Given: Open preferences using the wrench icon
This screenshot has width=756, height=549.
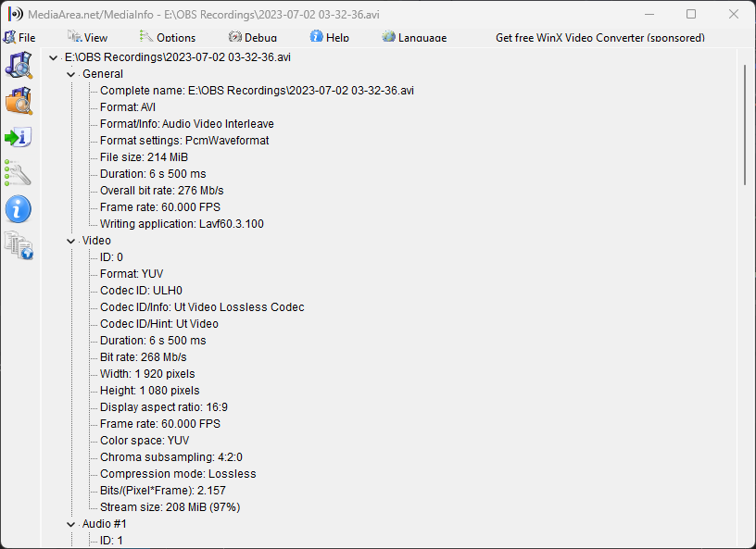Looking at the screenshot, I should 18,173.
